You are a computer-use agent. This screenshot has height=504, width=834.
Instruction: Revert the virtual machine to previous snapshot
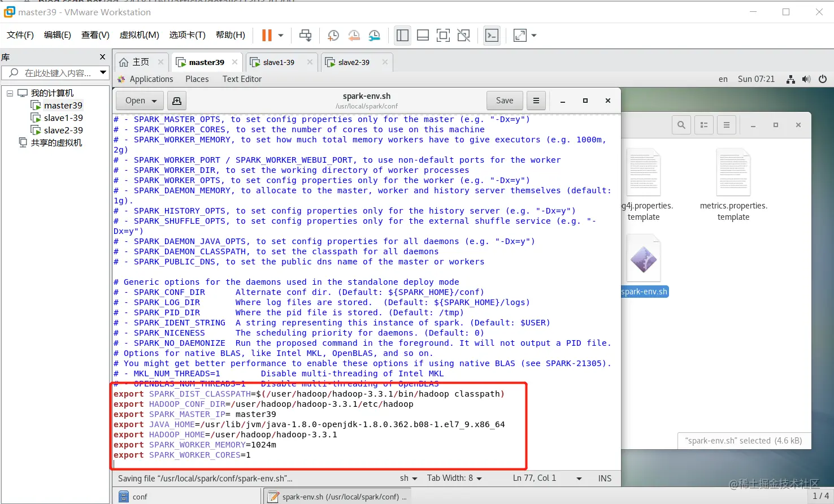354,36
